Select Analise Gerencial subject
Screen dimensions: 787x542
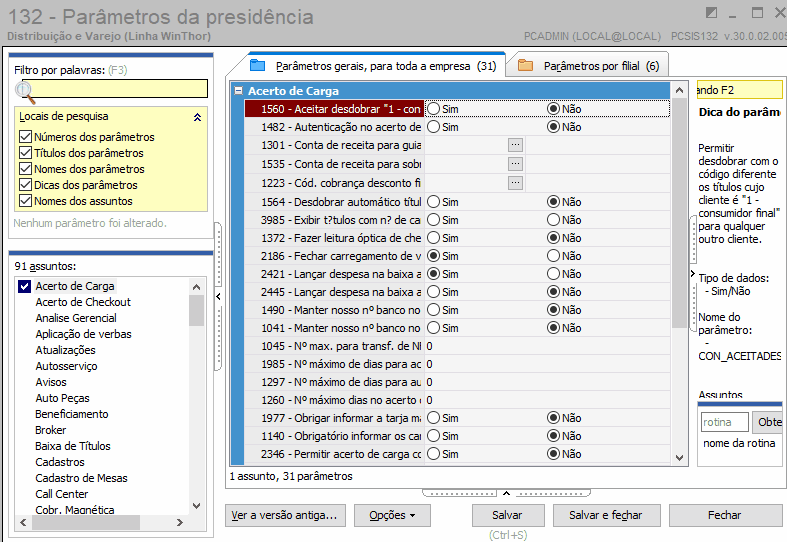point(76,318)
